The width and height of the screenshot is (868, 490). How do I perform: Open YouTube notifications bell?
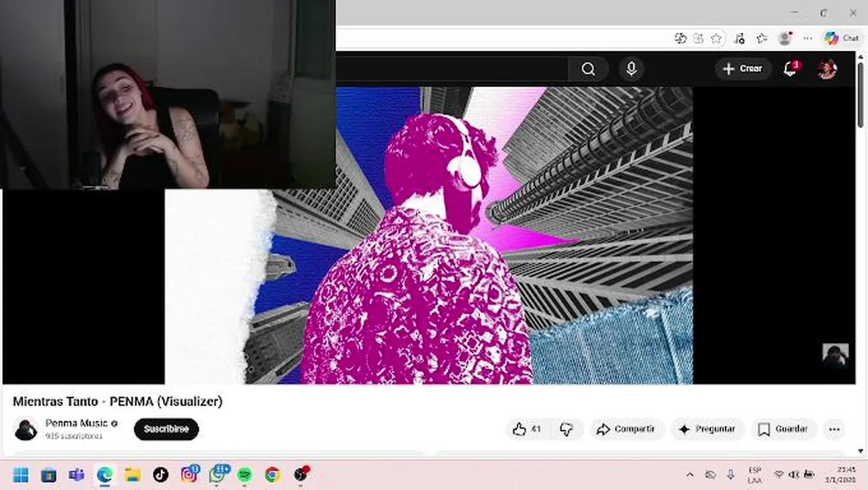tap(790, 69)
